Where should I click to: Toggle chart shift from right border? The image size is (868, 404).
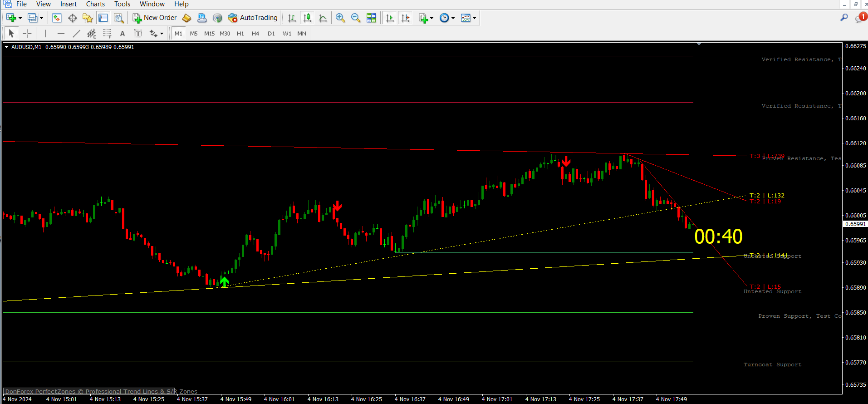(x=405, y=18)
